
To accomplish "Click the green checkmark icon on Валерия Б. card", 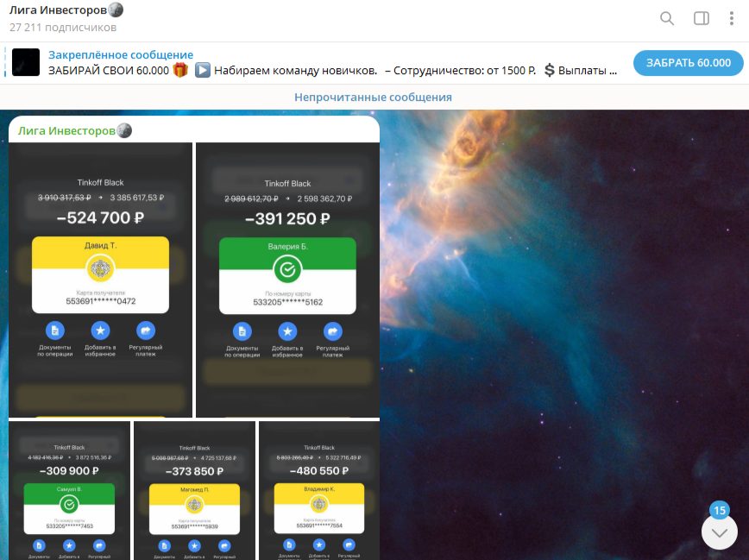I will tap(287, 269).
